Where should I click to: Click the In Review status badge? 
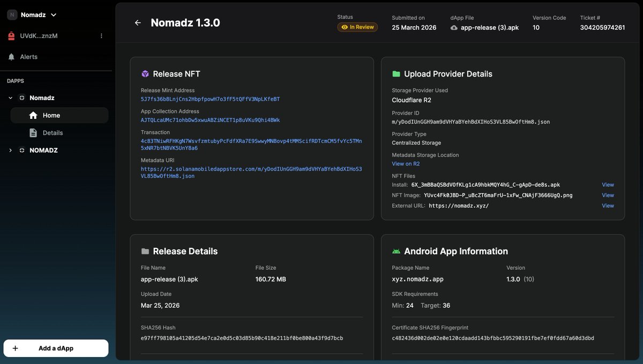pos(357,27)
